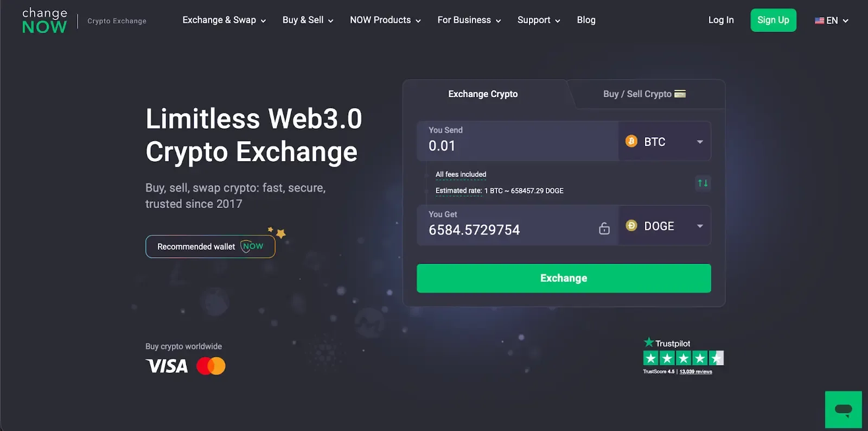Image resolution: width=868 pixels, height=431 pixels.
Task: Click the Sign Up button
Action: 773,20
